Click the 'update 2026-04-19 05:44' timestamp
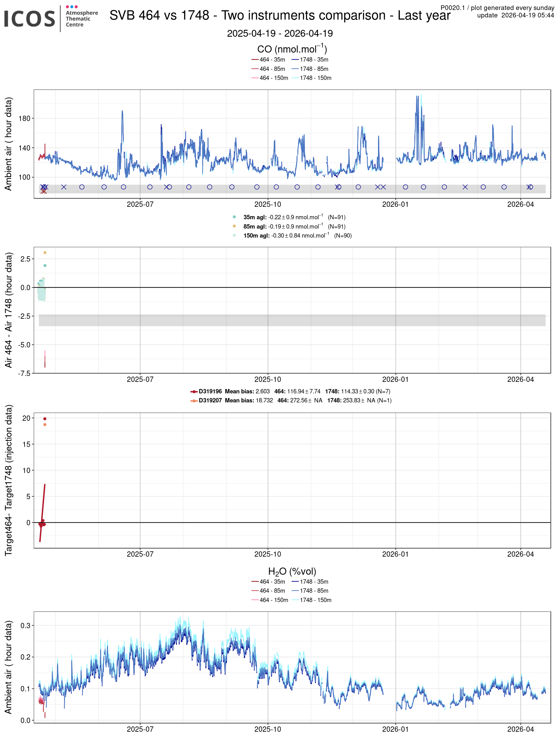560x737 pixels. point(515,15)
